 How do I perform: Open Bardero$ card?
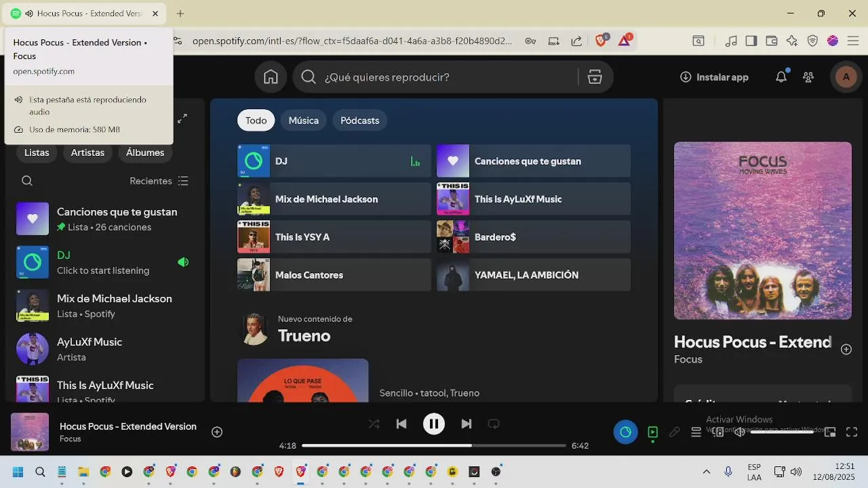tap(533, 237)
